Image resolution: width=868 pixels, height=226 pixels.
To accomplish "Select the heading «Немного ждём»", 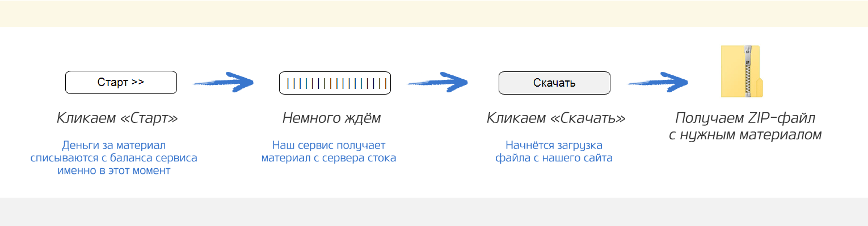I will pyautogui.click(x=332, y=118).
